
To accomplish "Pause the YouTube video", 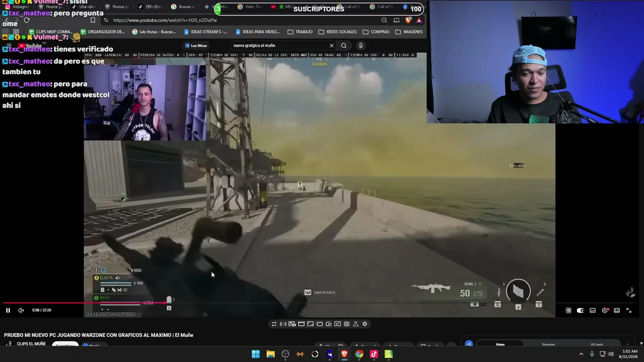I will click(8, 310).
